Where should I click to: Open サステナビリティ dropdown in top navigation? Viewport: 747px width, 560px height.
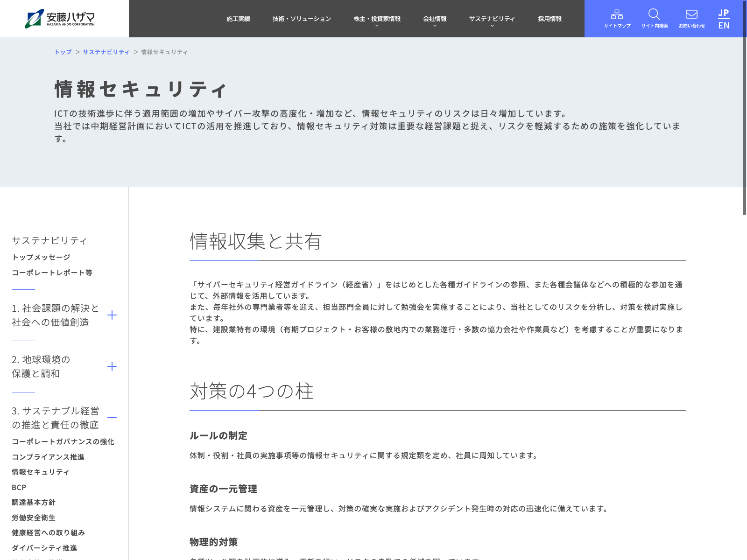(492, 19)
